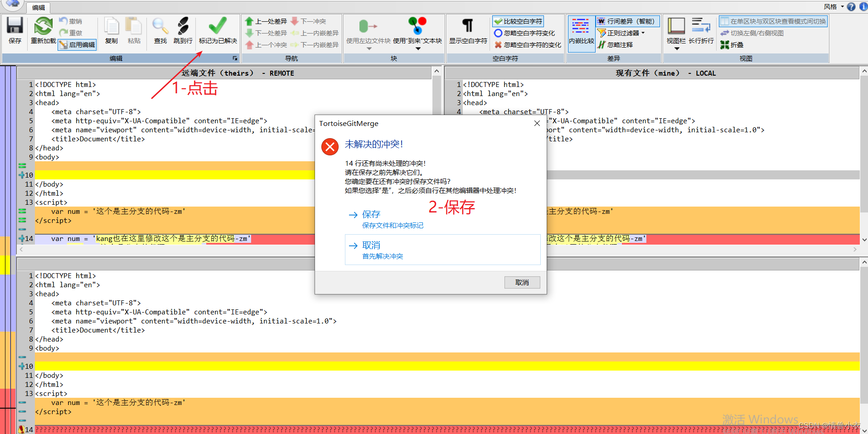
Task: Click Go to line (跳到行) icon
Action: tap(183, 31)
